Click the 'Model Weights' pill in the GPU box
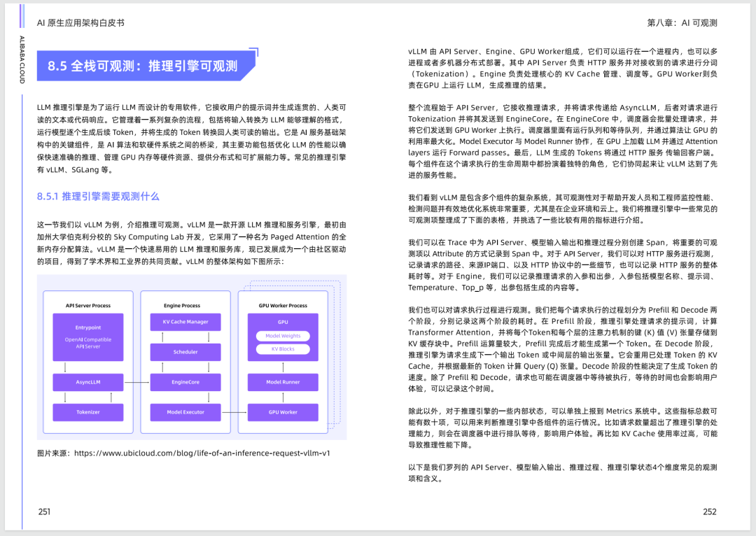Viewport: 756px width, 536px height. click(283, 336)
